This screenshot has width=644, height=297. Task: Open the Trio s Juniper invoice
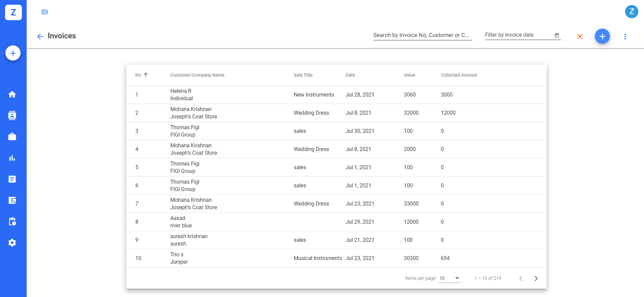(336, 258)
